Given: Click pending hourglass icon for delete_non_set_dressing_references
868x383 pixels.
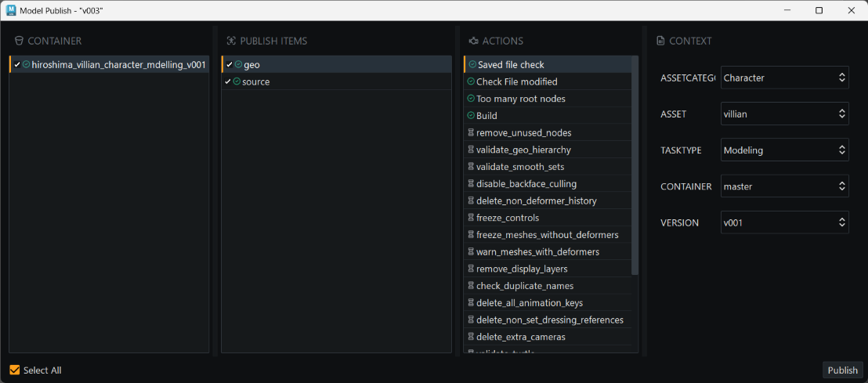Looking at the screenshot, I should click(x=471, y=320).
